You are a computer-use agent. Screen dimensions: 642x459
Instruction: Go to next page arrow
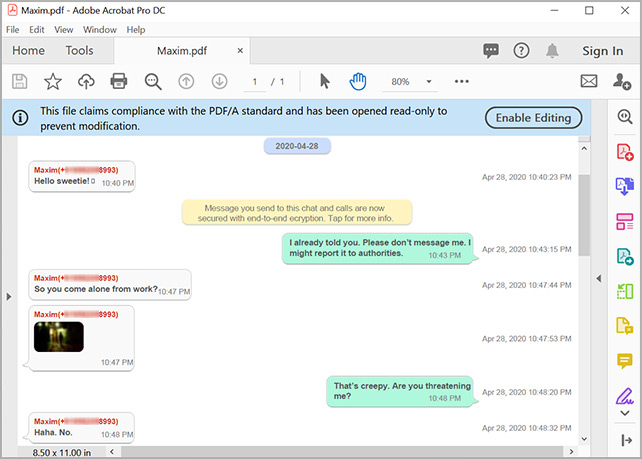click(x=219, y=81)
